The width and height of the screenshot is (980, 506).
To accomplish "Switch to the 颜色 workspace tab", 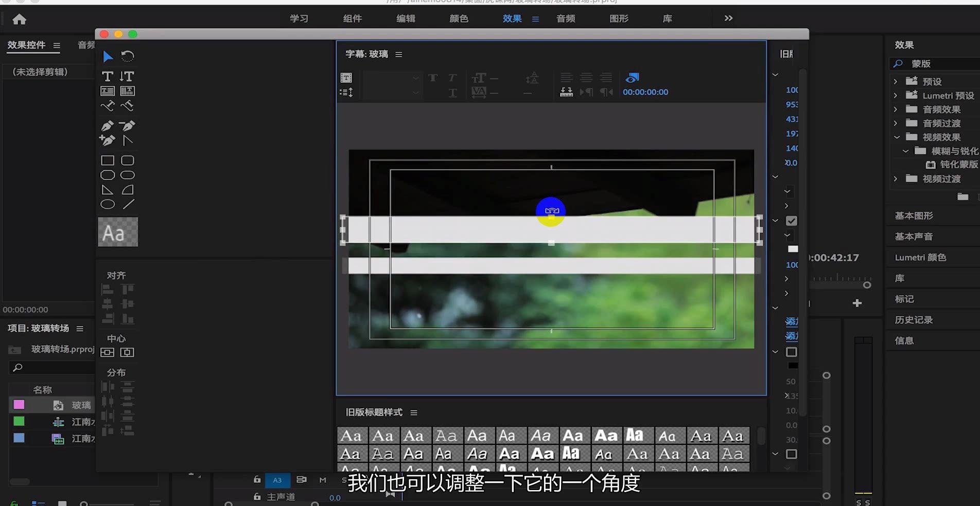I will [458, 19].
